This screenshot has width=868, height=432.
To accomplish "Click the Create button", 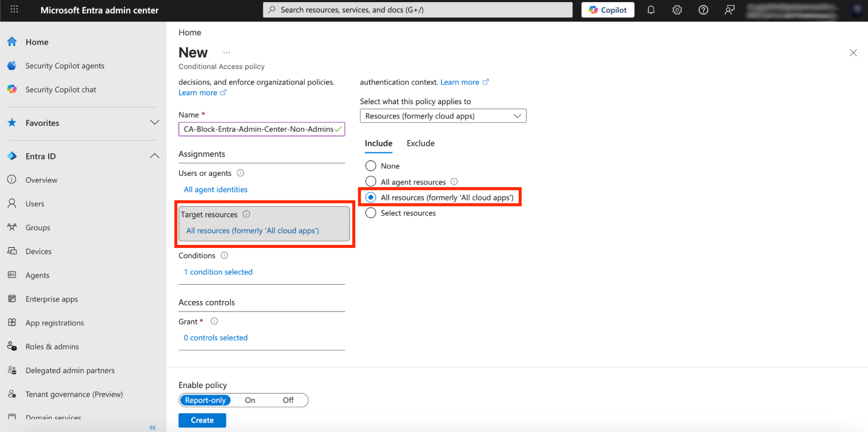I will [202, 420].
